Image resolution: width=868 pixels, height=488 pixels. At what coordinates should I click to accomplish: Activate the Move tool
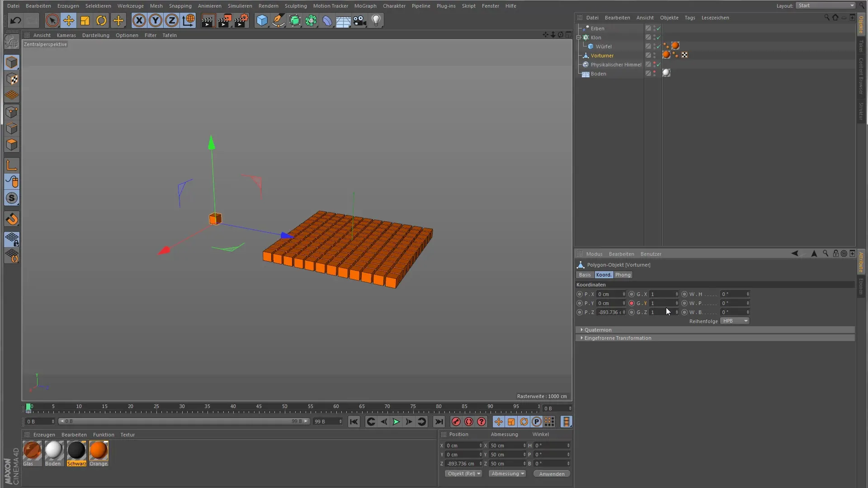click(69, 20)
